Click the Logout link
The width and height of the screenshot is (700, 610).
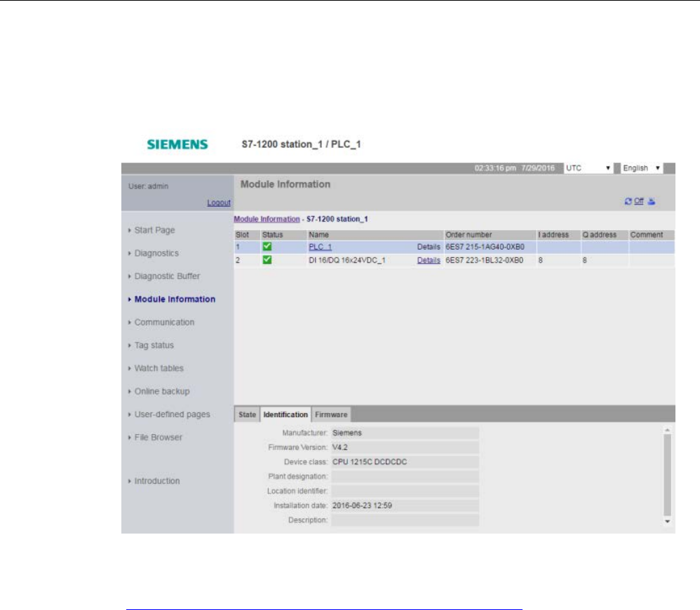[219, 203]
